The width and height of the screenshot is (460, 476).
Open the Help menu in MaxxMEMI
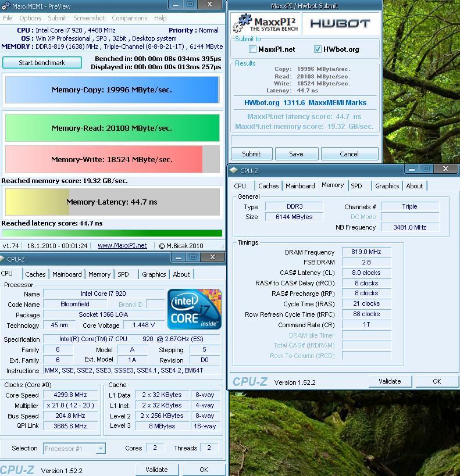[x=160, y=18]
